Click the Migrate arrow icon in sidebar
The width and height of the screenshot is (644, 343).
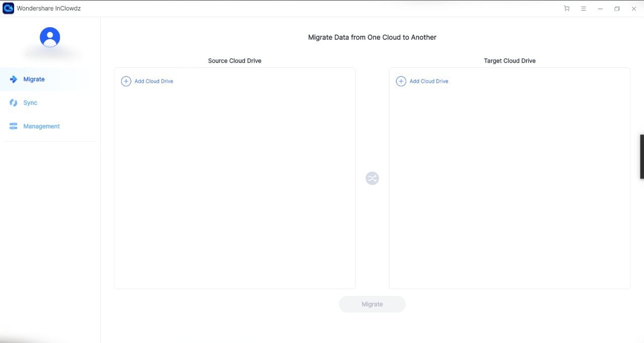14,80
